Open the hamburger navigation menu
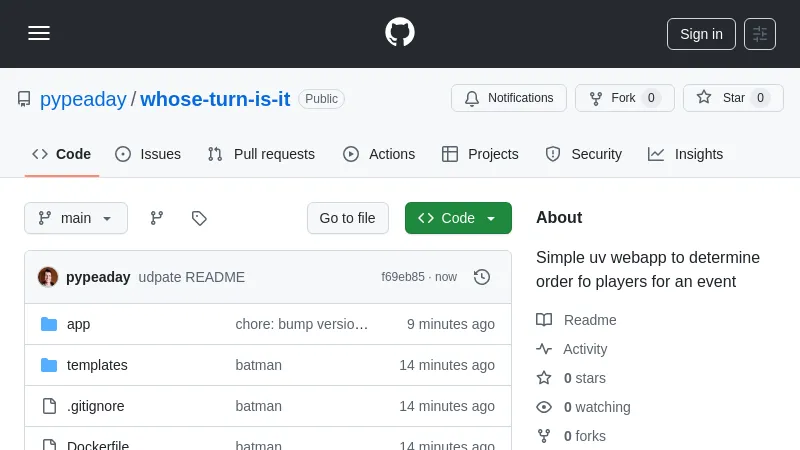 [39, 33]
